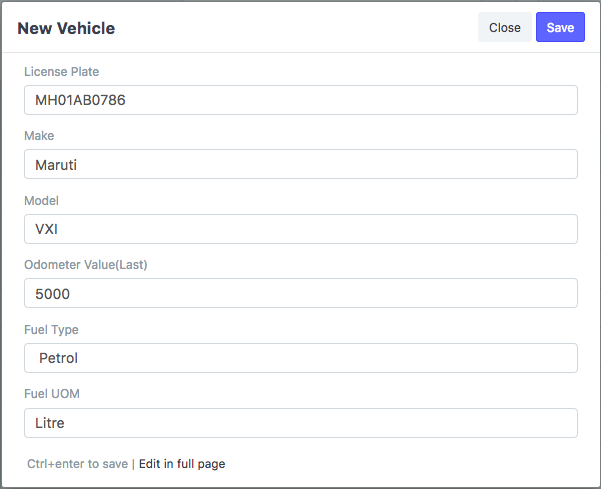Expand the Fuel UOM link field
This screenshot has width=601, height=489.
pyautogui.click(x=300, y=422)
